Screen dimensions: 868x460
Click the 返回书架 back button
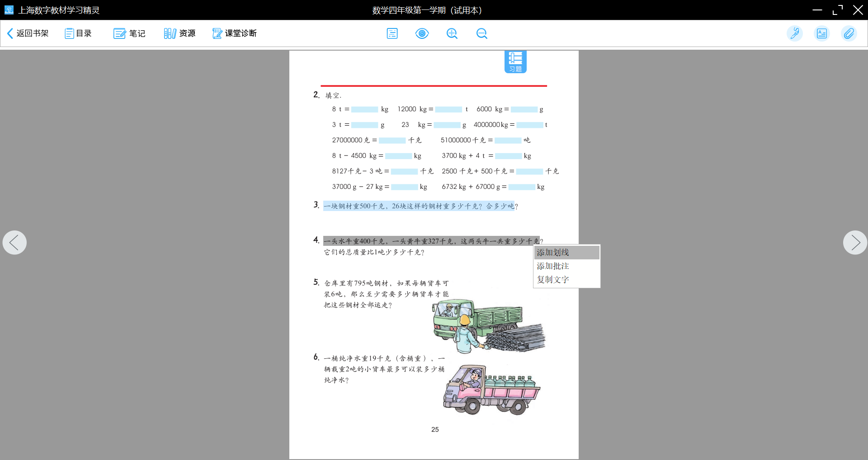[28, 33]
